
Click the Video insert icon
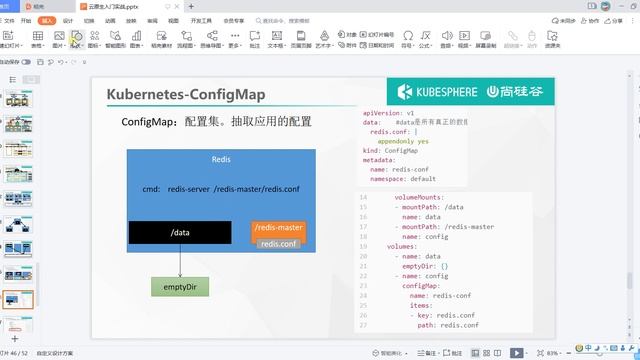464,36
